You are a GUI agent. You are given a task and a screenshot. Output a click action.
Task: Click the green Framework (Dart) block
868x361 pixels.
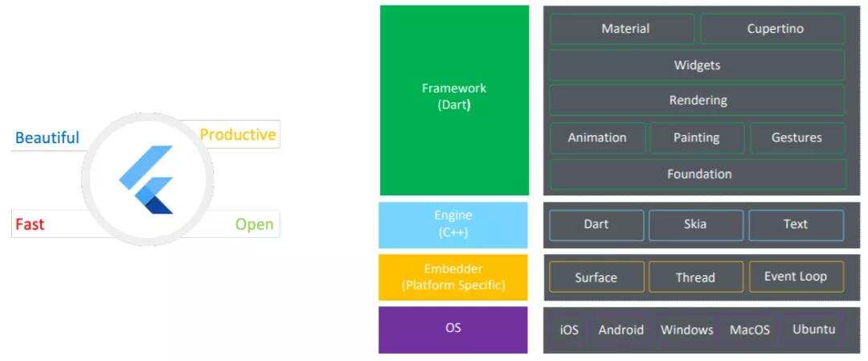(x=454, y=100)
